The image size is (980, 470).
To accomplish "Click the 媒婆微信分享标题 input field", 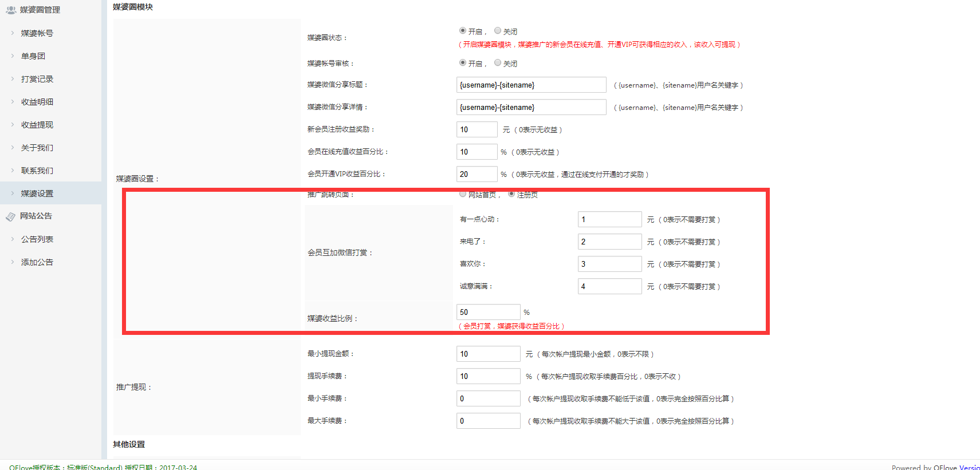I will (x=532, y=85).
